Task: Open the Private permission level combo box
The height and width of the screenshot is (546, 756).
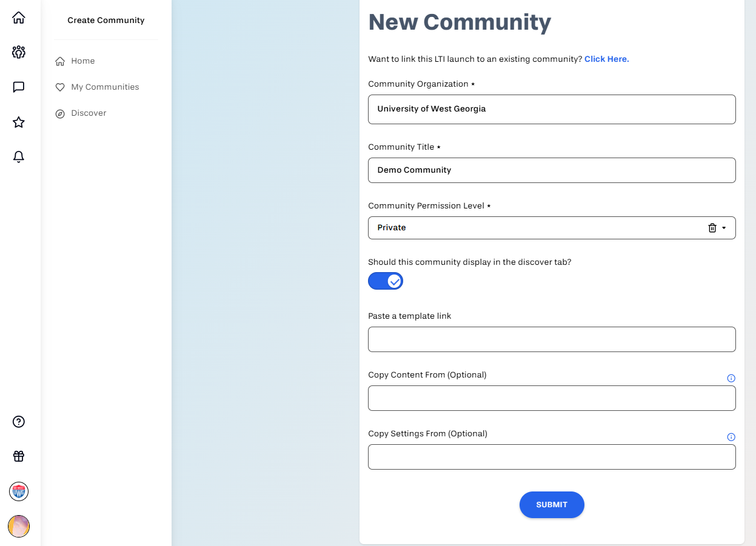Action: [552, 228]
